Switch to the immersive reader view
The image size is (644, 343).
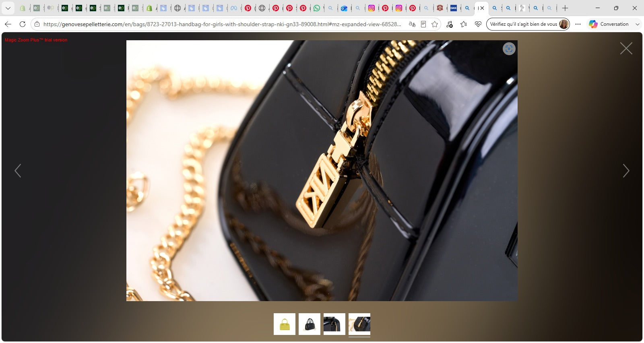tap(423, 24)
